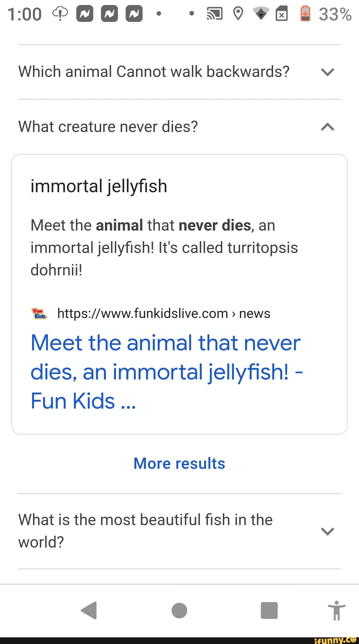The image size is (359, 644).
Task: Tap the Fun Kids site favicon
Action: 39,313
